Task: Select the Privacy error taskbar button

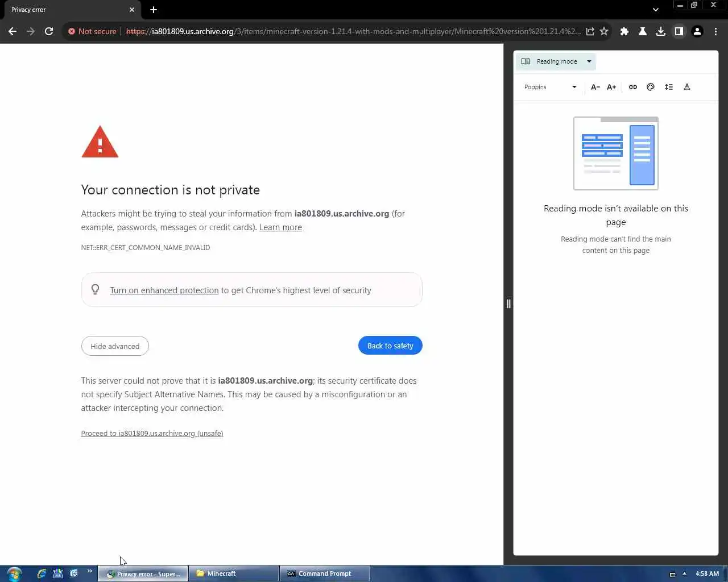Action: pos(143,573)
